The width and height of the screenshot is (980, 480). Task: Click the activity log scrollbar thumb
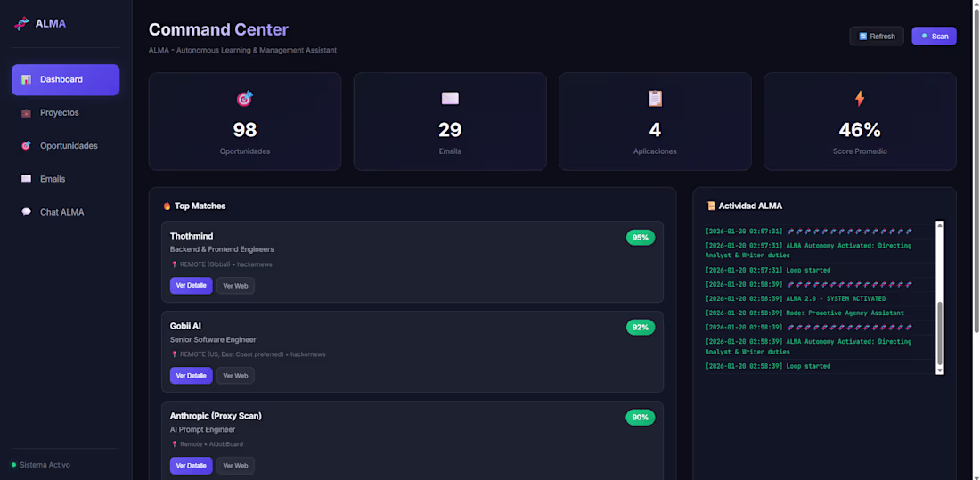click(x=939, y=333)
